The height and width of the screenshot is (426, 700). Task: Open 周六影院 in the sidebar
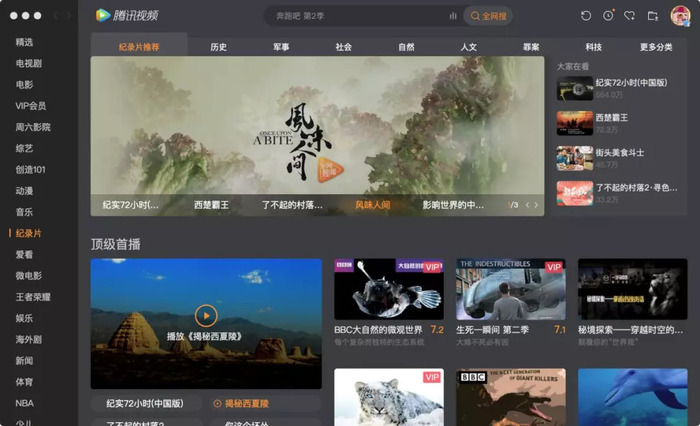coord(33,127)
